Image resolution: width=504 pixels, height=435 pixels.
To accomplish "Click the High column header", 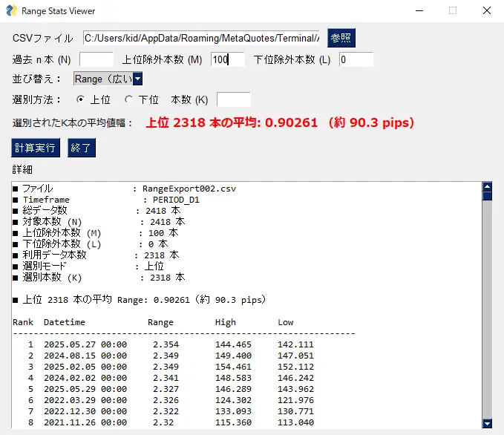I will (x=226, y=322).
